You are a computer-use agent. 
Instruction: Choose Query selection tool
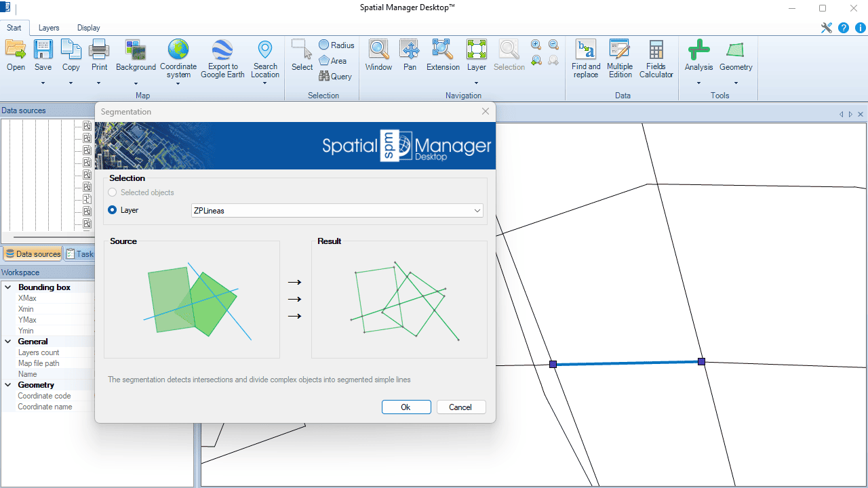335,76
